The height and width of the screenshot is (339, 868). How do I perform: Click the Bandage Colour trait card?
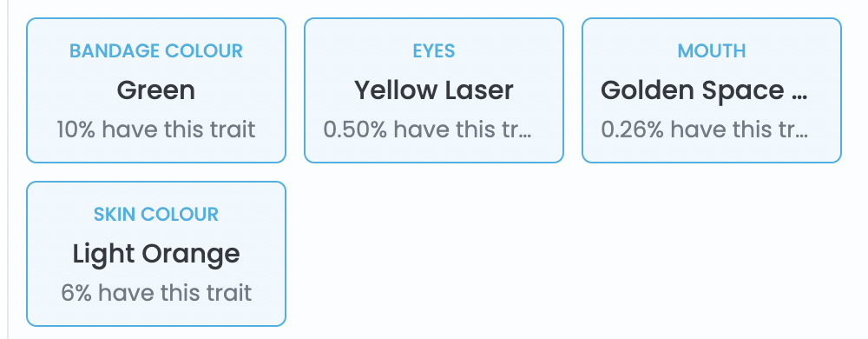pyautogui.click(x=156, y=90)
